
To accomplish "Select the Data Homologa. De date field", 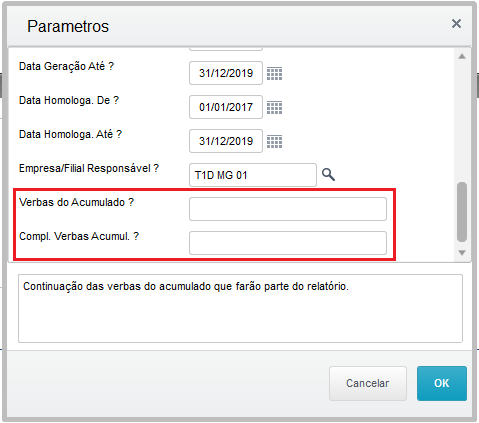I will click(226, 107).
